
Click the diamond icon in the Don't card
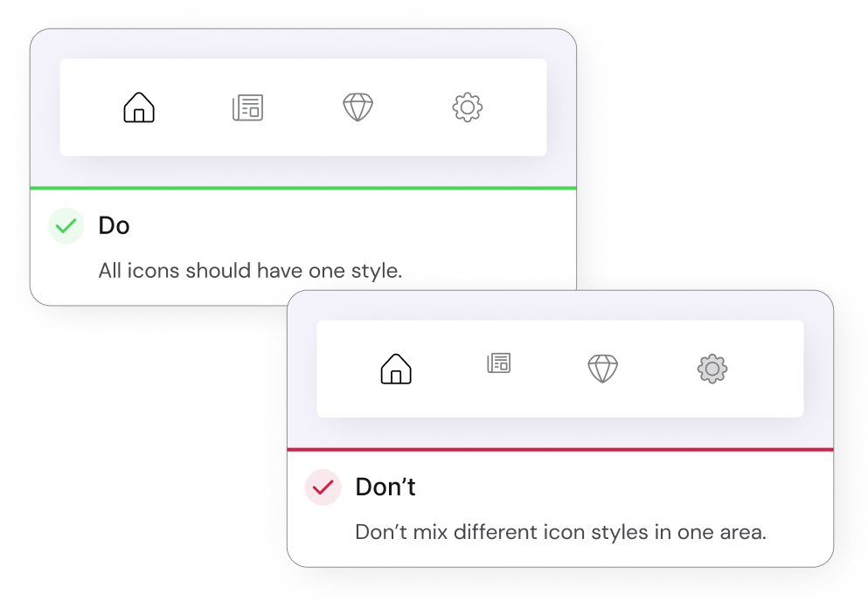pyautogui.click(x=602, y=369)
